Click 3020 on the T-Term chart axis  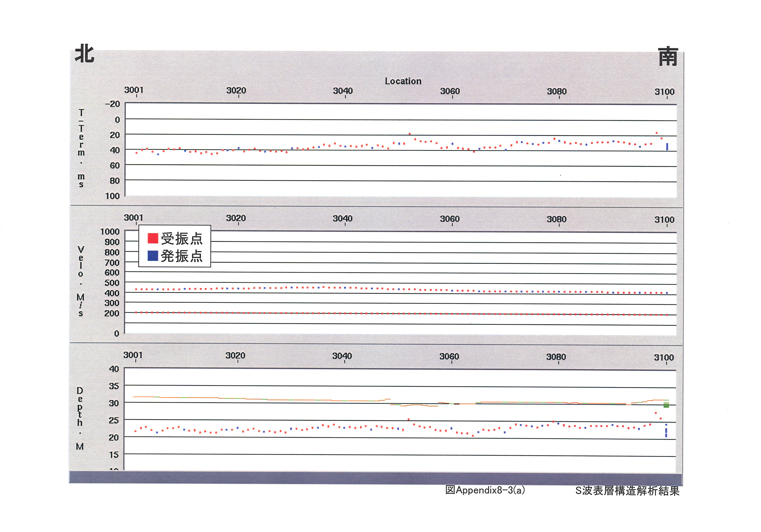coord(236,90)
